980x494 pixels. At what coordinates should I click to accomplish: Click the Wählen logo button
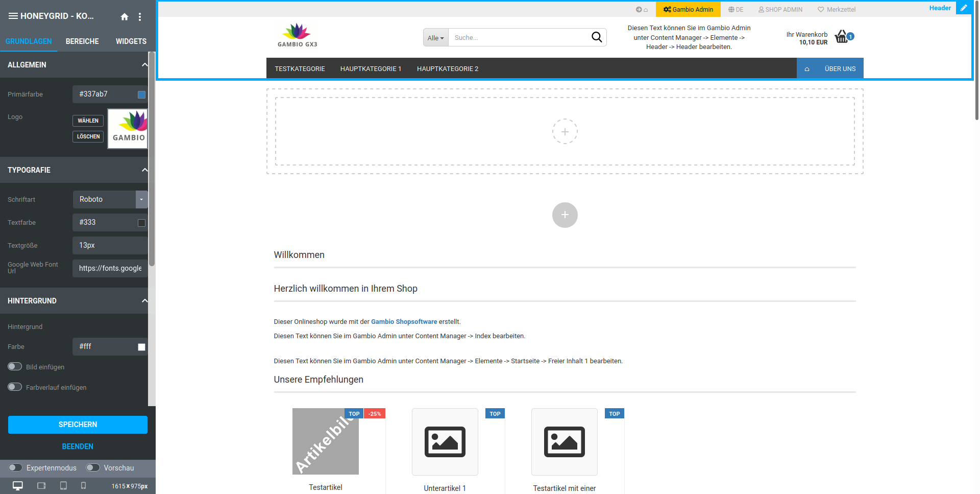pos(88,121)
